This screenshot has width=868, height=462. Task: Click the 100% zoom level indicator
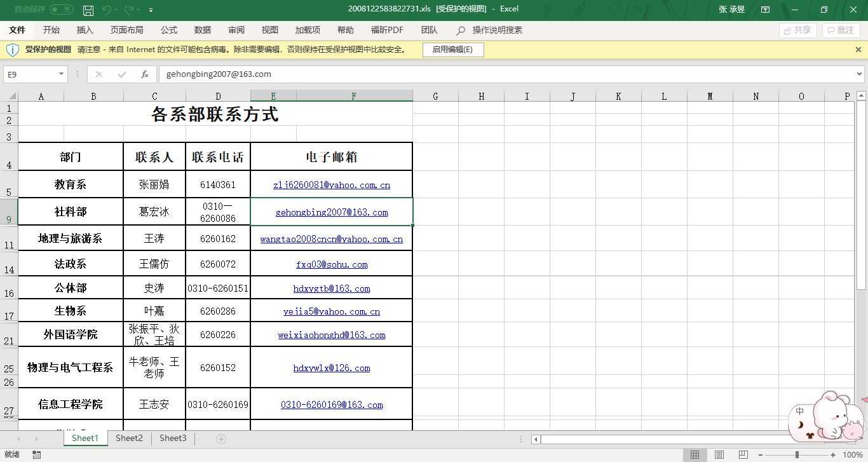point(853,455)
